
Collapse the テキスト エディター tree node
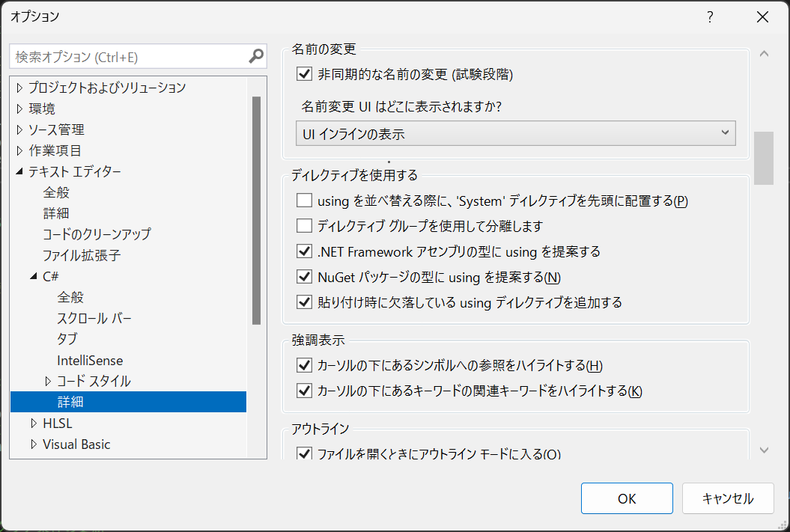[18, 171]
